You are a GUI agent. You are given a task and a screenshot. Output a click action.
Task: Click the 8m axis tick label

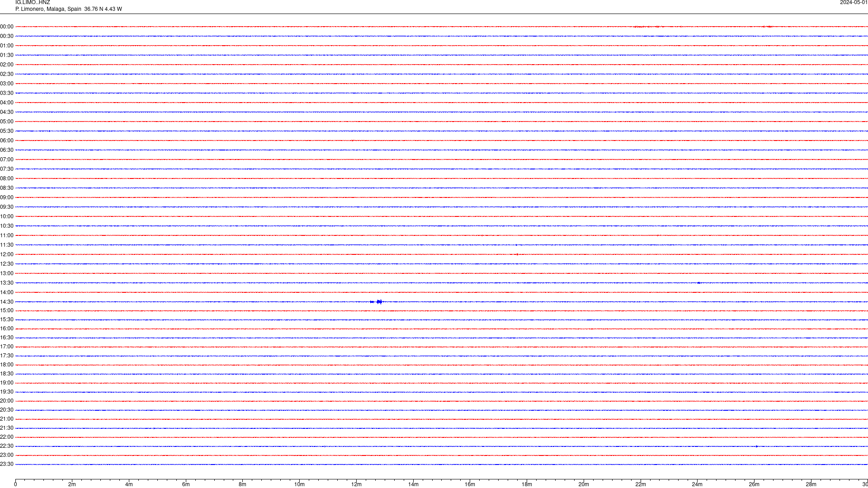243,484
